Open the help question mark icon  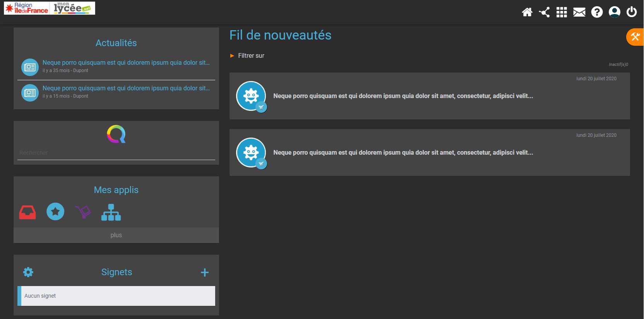(x=597, y=12)
